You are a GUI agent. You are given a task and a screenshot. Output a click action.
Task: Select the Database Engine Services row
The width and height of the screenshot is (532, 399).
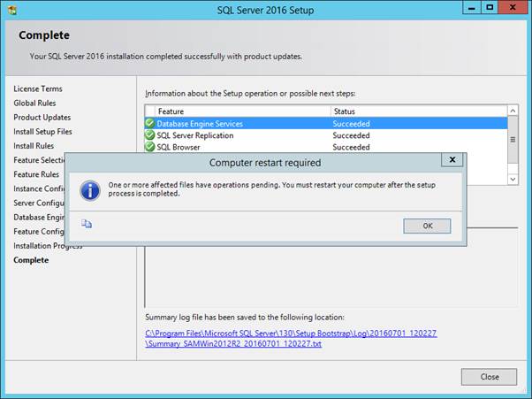coord(326,124)
